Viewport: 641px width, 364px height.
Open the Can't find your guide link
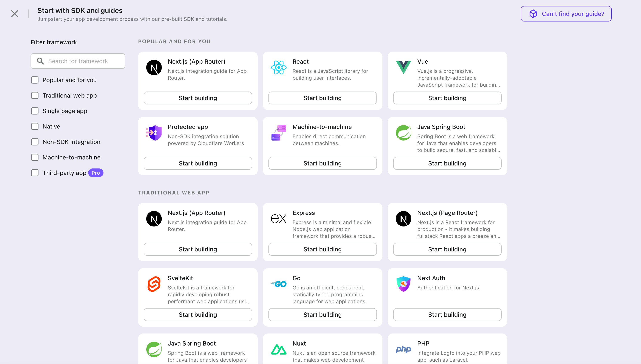pos(566,14)
